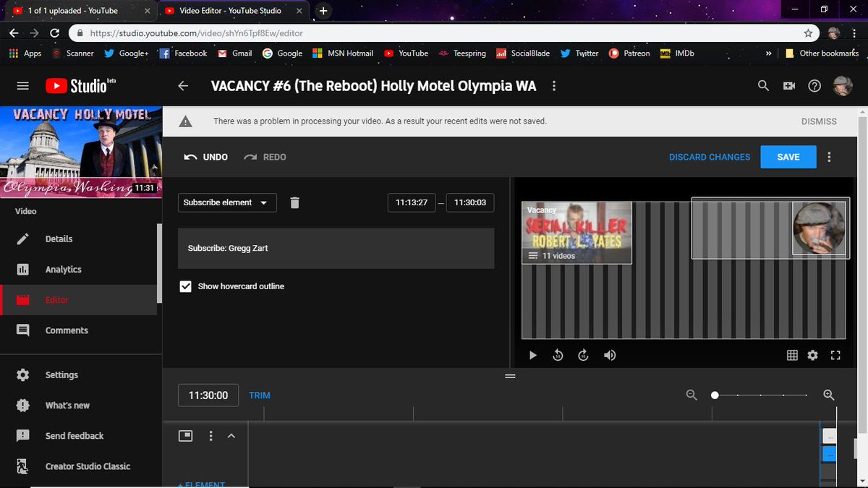This screenshot has width=868, height=488.
Task: Zoom out the timeline
Action: point(692,395)
